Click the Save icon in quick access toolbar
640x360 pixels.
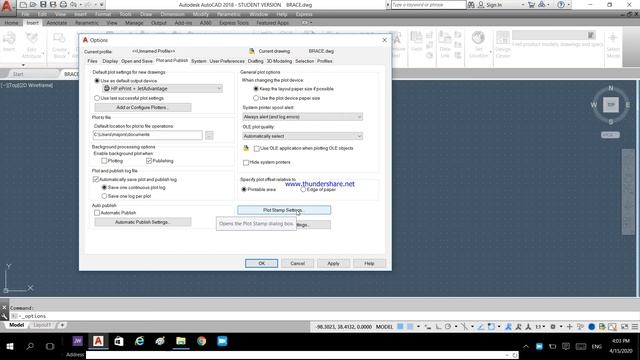(43, 5)
